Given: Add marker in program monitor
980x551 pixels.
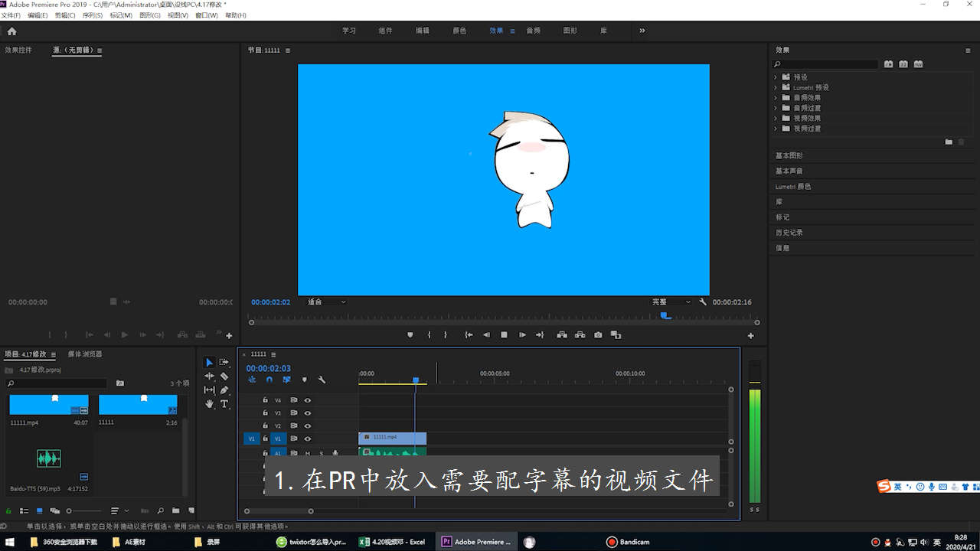Looking at the screenshot, I should [410, 335].
